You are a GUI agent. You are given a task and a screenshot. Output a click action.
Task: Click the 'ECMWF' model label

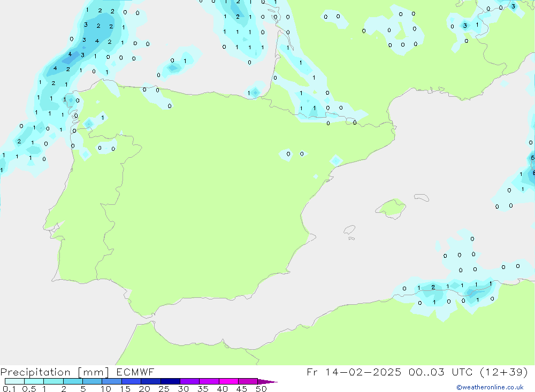pos(135,372)
